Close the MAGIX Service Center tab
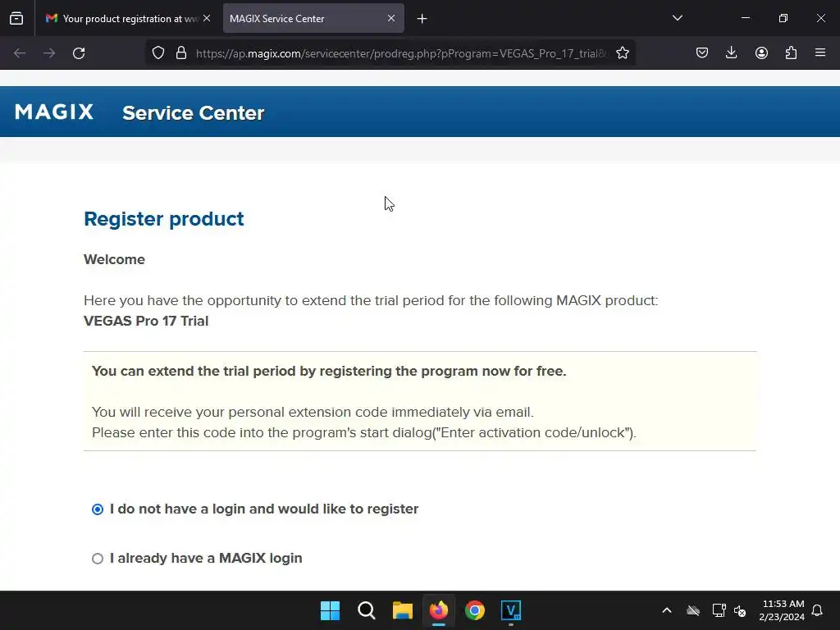This screenshot has width=840, height=630. tap(391, 18)
